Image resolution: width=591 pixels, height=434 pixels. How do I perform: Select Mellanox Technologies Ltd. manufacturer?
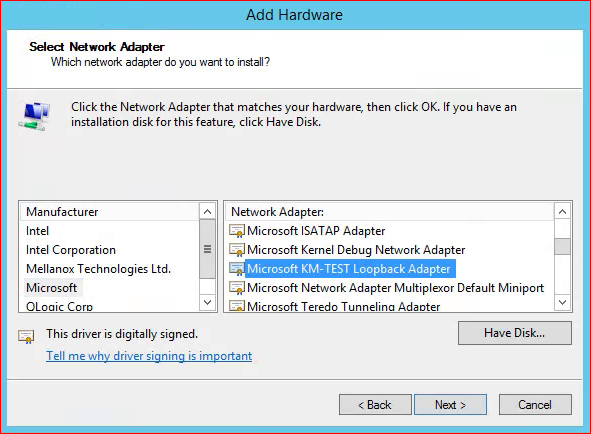click(x=98, y=269)
